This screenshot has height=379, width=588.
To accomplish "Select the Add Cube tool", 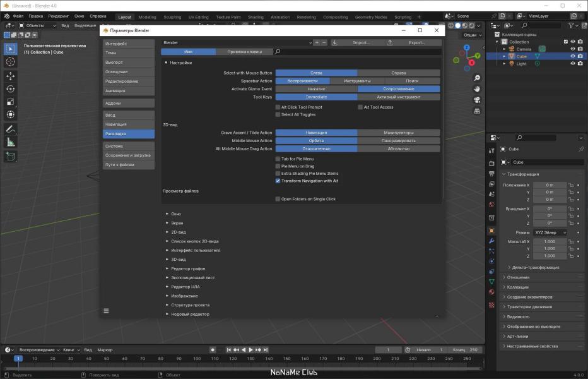I will click(x=11, y=156).
